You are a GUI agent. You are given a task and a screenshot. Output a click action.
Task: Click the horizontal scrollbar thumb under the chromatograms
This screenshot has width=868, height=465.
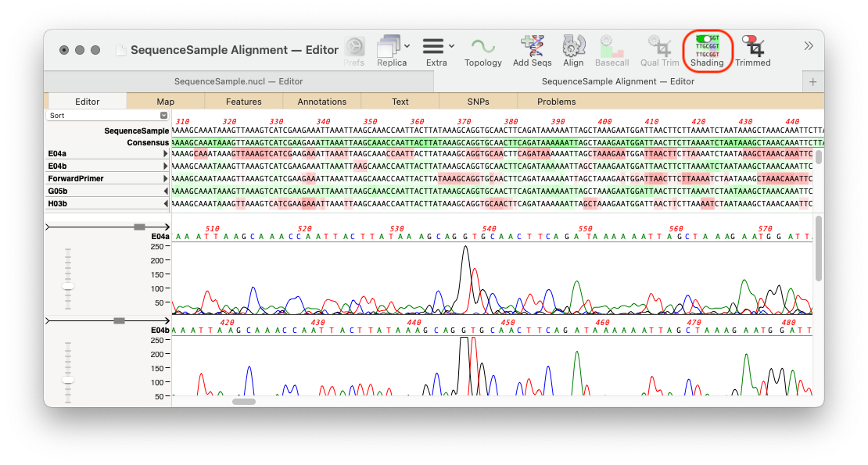(243, 402)
